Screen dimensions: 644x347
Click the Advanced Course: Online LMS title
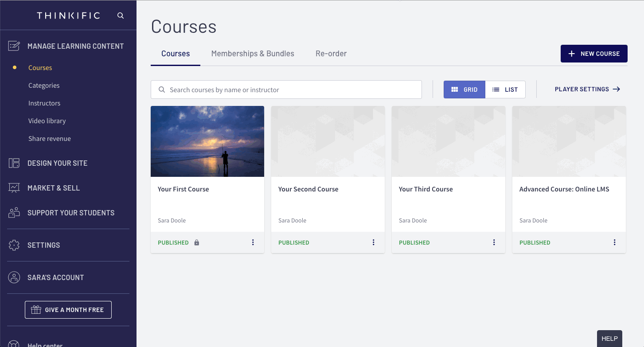click(564, 189)
